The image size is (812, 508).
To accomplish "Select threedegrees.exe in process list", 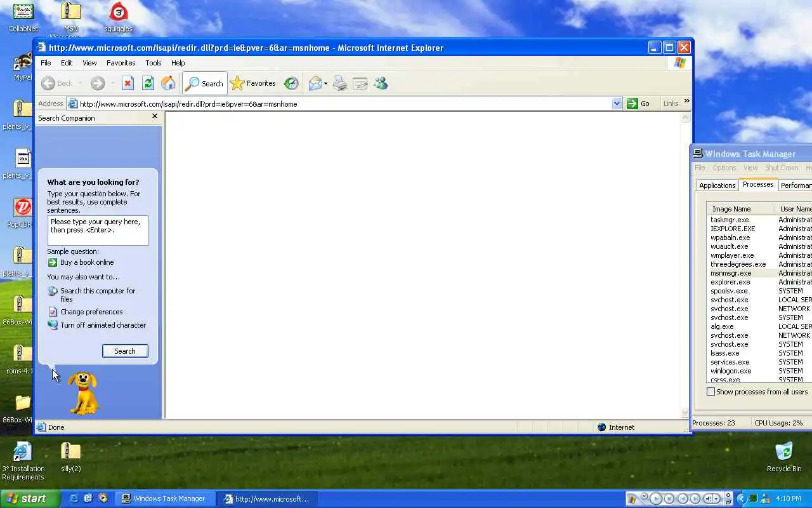I will tap(759, 264).
